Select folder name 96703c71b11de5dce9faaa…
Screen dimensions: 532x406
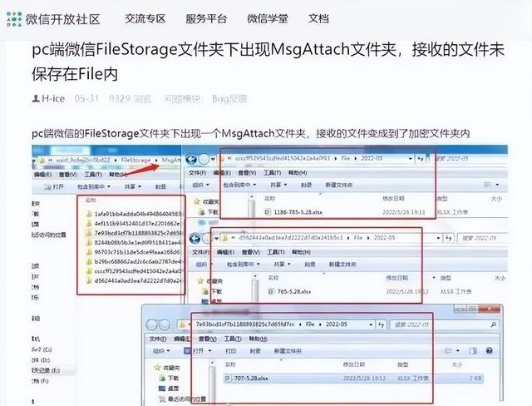point(137,252)
